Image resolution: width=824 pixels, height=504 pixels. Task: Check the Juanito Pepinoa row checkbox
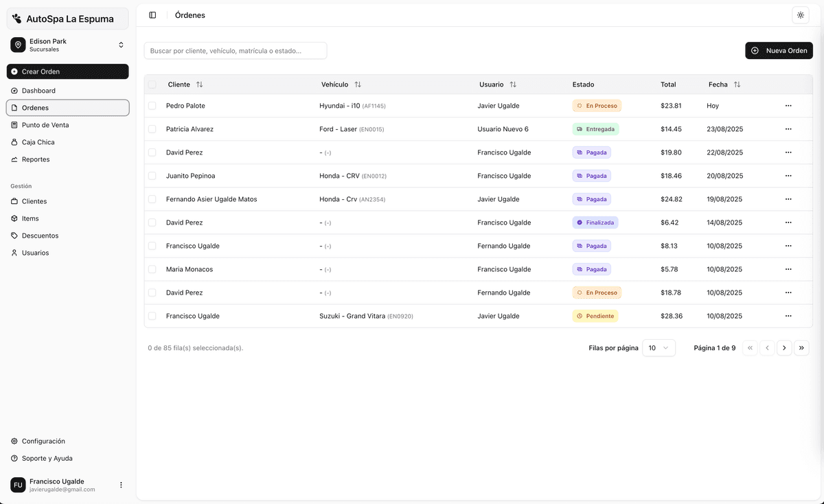coord(152,176)
